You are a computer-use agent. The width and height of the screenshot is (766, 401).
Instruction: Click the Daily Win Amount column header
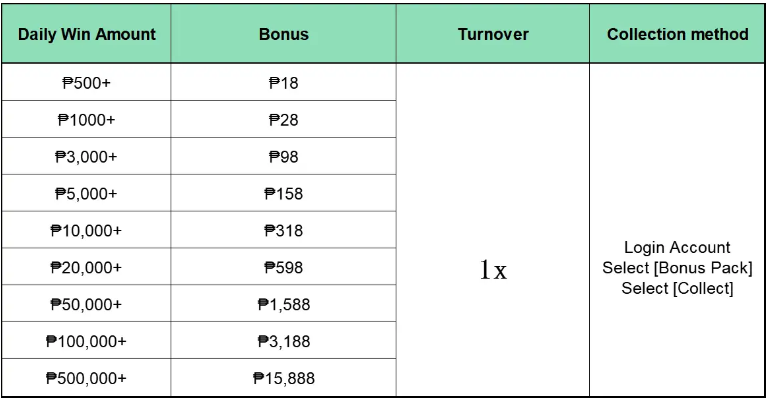pos(86,34)
